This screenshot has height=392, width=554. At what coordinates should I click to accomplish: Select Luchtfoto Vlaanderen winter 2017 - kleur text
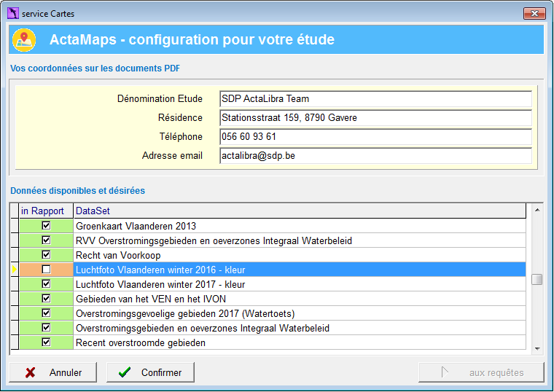click(160, 285)
